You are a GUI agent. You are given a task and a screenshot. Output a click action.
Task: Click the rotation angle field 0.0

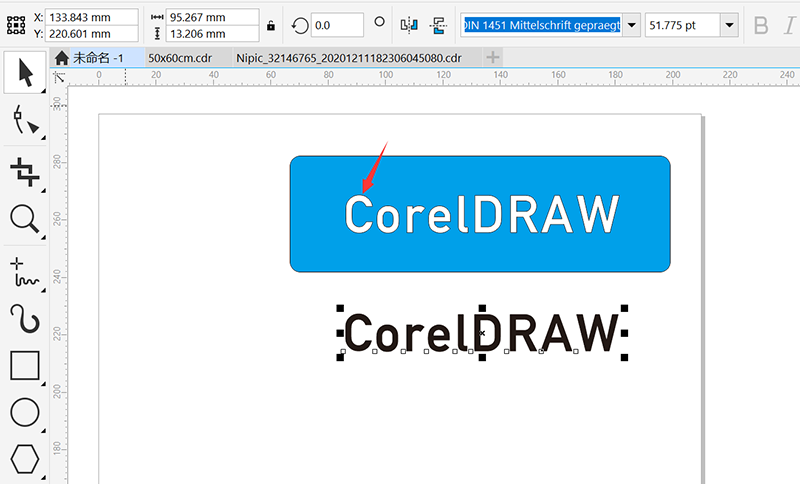pos(337,25)
